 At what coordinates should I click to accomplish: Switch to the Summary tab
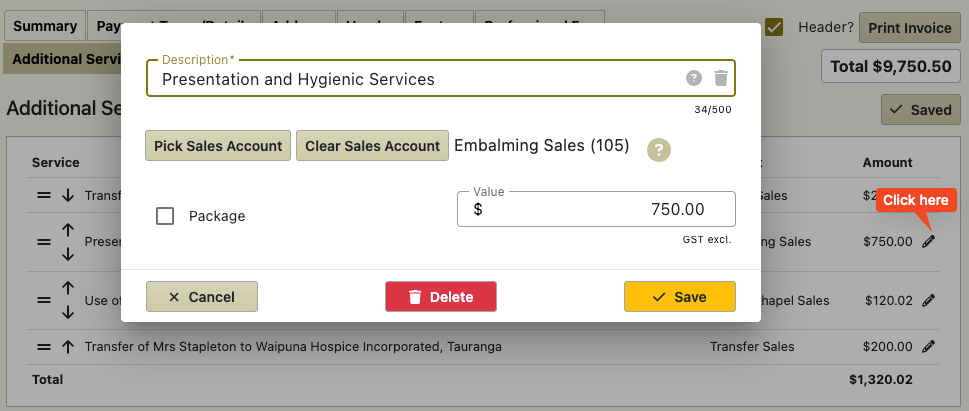(x=45, y=27)
